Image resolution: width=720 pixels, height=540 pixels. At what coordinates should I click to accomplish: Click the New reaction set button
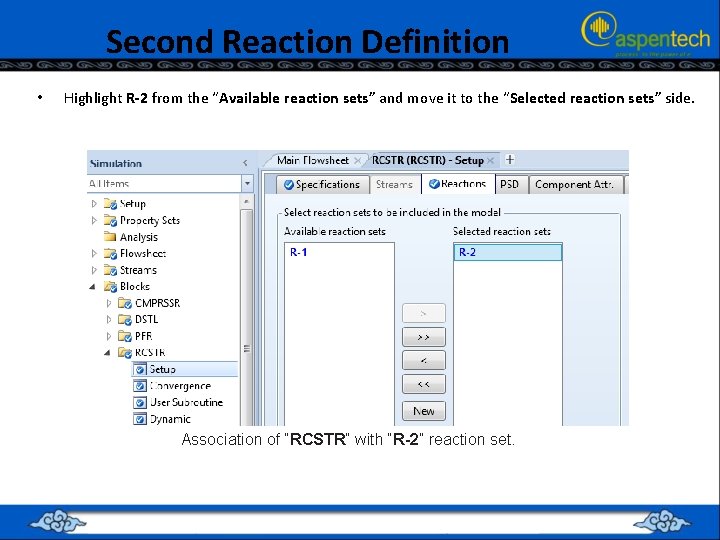pyautogui.click(x=423, y=411)
